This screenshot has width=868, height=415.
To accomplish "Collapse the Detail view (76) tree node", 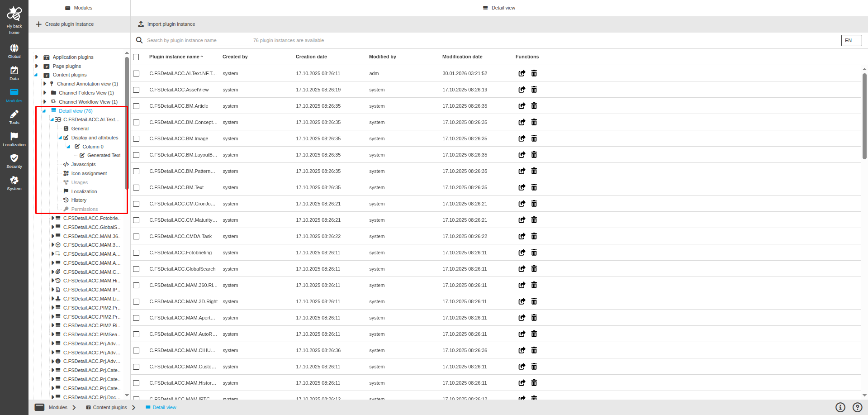I will (x=43, y=111).
